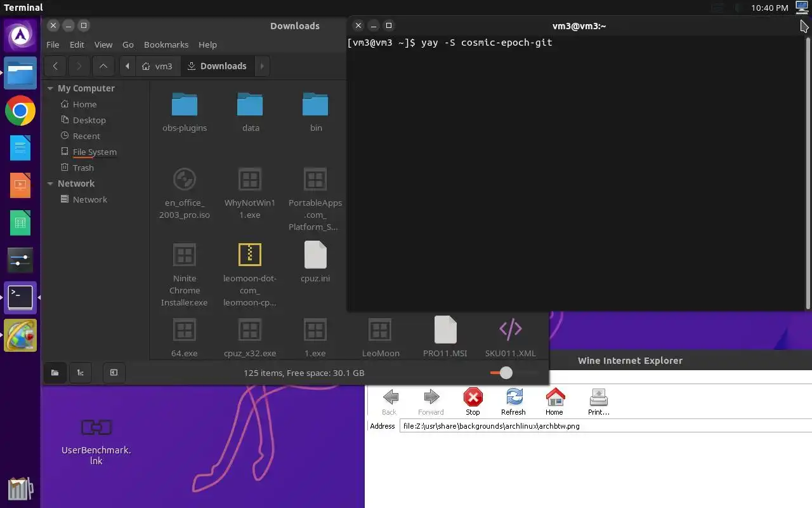Open the Edit menu

coord(77,44)
